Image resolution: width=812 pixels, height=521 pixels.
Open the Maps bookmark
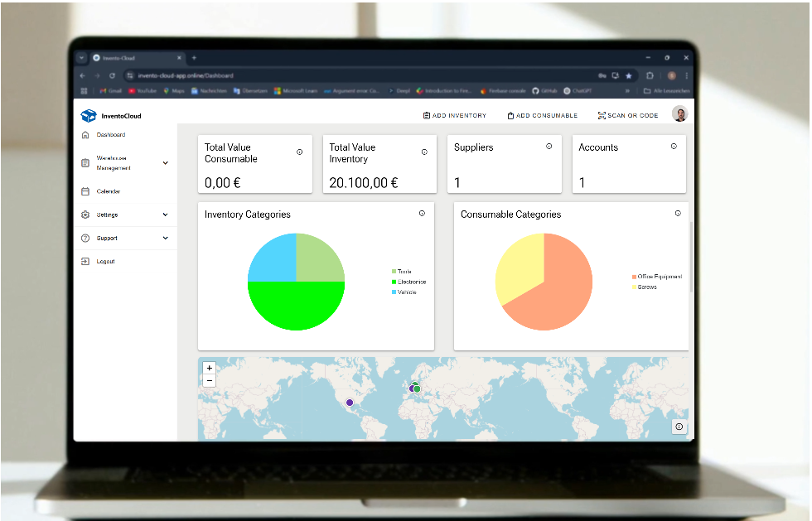click(174, 90)
